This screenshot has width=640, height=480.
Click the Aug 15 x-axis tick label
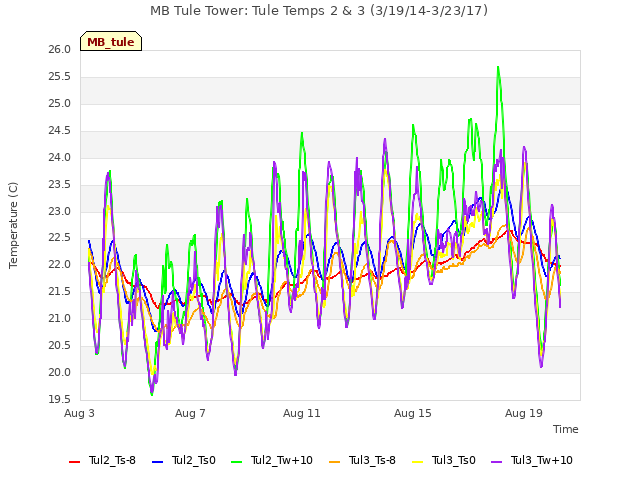click(x=413, y=413)
